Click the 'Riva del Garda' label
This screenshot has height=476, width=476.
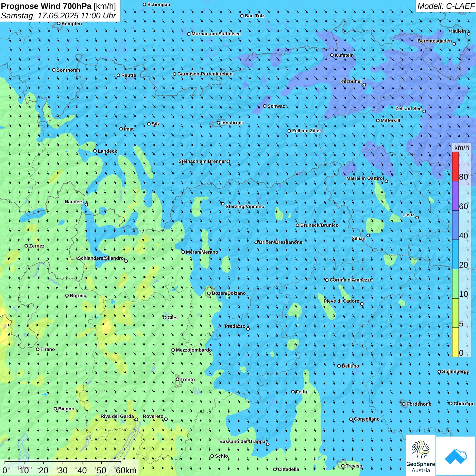coord(117,416)
